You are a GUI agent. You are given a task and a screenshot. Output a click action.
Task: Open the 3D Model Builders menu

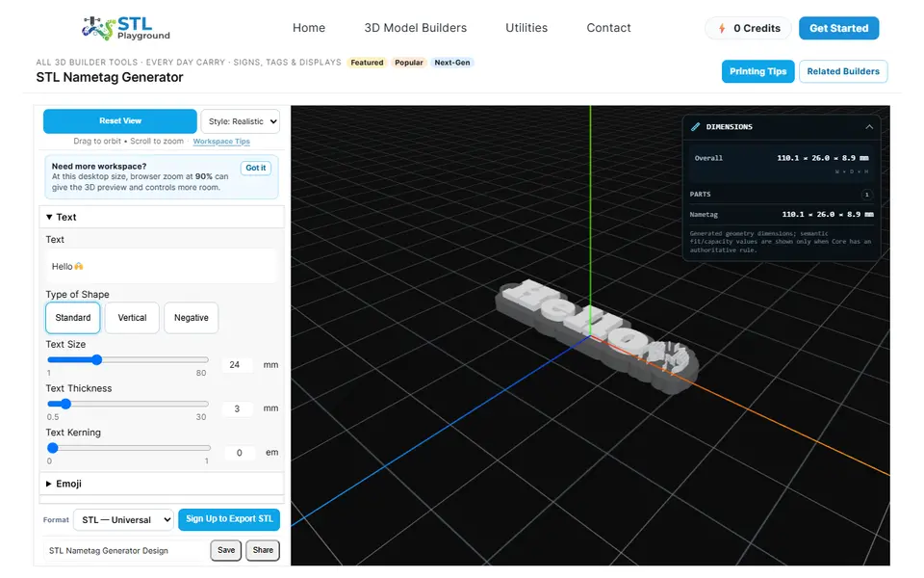[416, 28]
